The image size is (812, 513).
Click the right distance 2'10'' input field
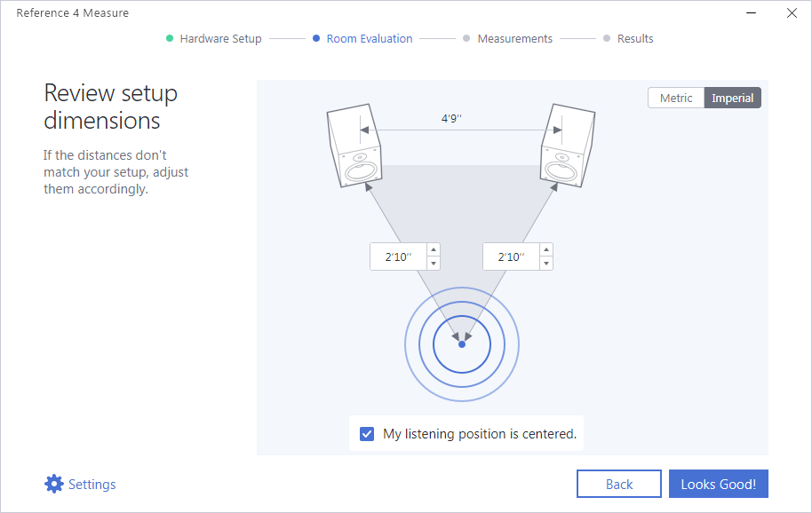pyautogui.click(x=510, y=257)
